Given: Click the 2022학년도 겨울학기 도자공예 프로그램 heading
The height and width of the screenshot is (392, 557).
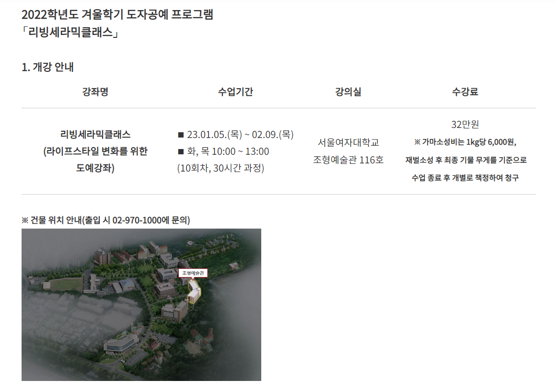Looking at the screenshot, I should coord(117,14).
